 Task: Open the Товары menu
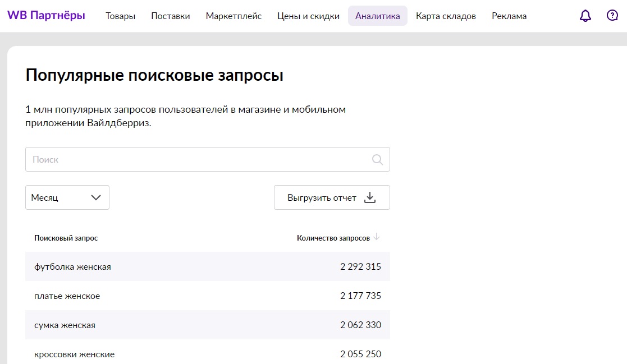pyautogui.click(x=120, y=16)
